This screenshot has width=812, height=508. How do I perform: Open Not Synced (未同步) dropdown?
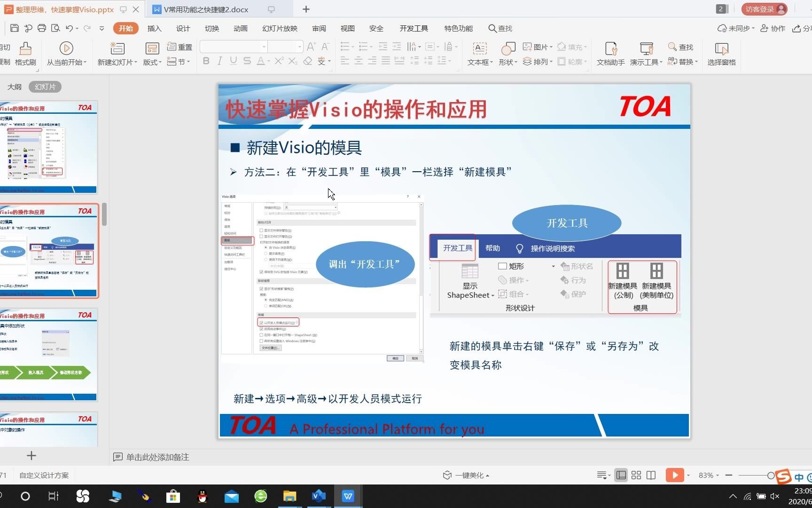click(736, 28)
